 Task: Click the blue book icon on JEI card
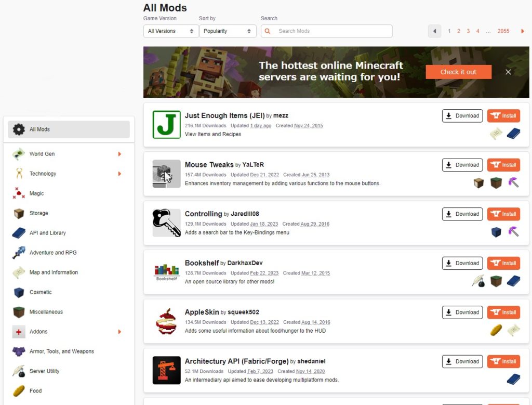(x=513, y=134)
